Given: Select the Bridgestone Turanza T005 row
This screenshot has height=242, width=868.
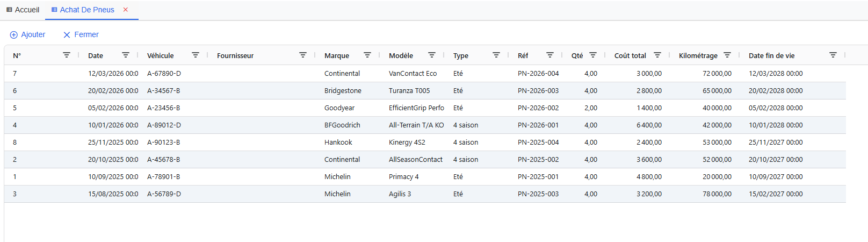Looking at the screenshot, I should tap(409, 91).
